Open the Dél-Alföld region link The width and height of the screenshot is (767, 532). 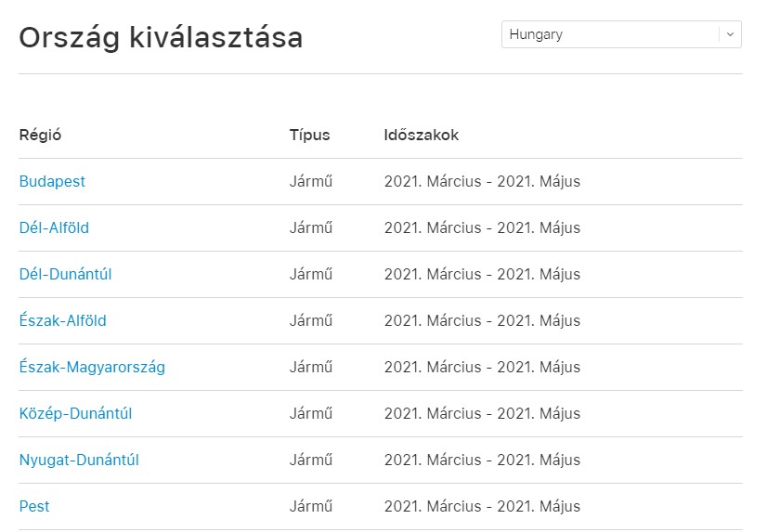coord(54,228)
